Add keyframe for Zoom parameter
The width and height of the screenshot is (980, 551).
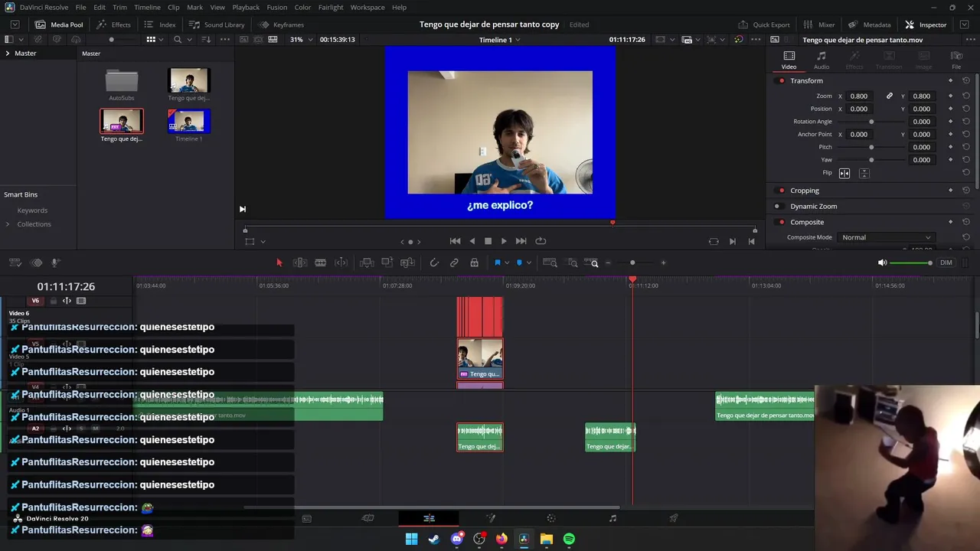[x=950, y=96]
